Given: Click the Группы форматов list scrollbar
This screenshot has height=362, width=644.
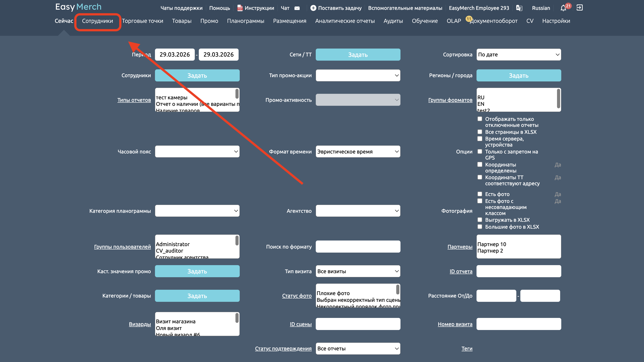Looking at the screenshot, I should (558, 99).
